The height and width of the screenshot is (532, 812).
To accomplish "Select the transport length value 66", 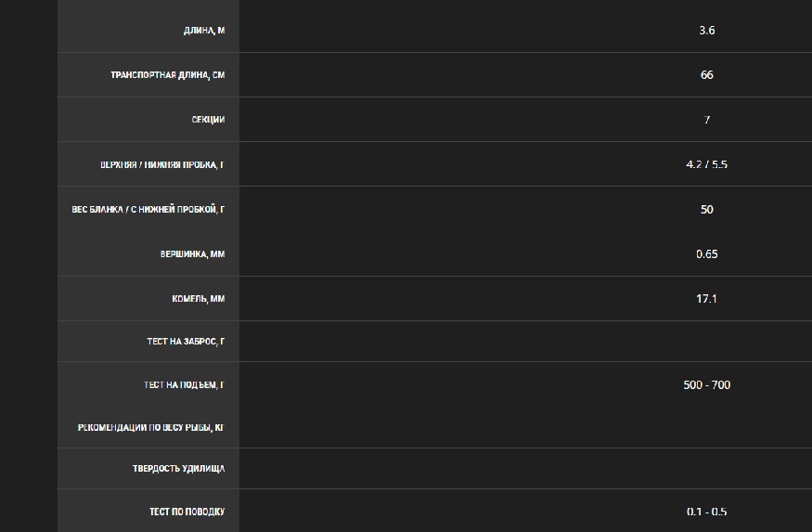I will (707, 74).
